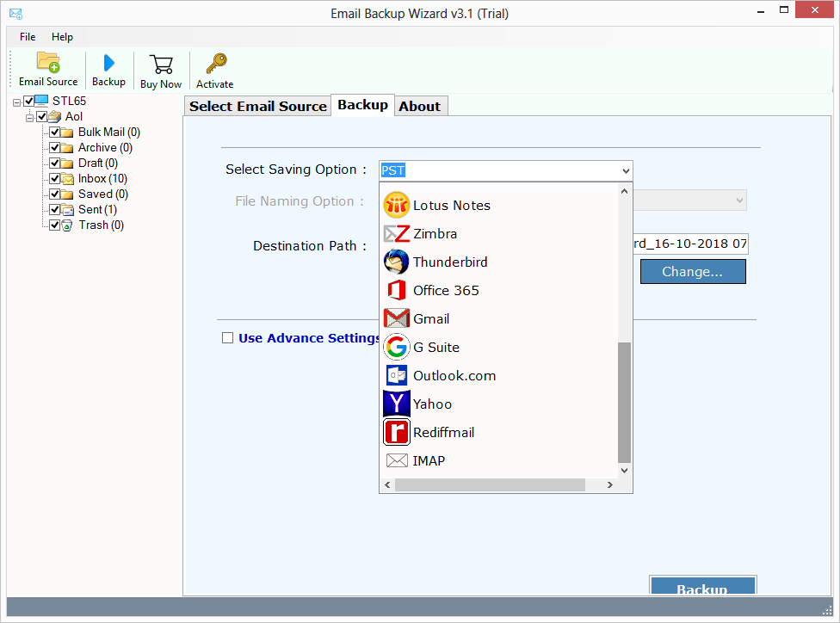The image size is (840, 623).
Task: Uncheck the Archive folder checkbox
Action: [54, 147]
